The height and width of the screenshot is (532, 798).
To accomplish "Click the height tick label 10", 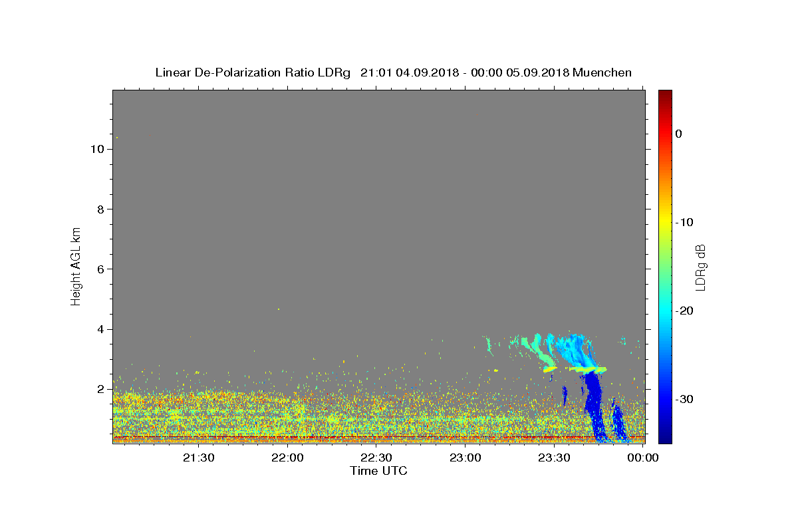I will 97,149.
